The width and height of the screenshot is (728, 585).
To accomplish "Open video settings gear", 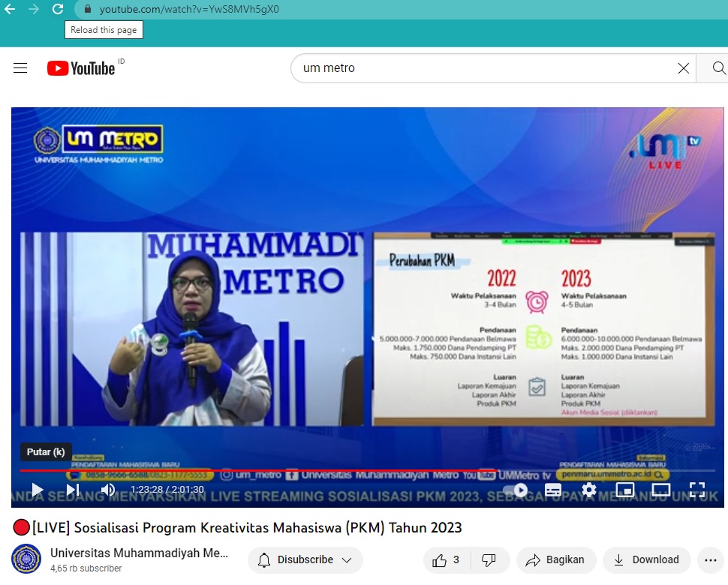I will click(x=588, y=490).
